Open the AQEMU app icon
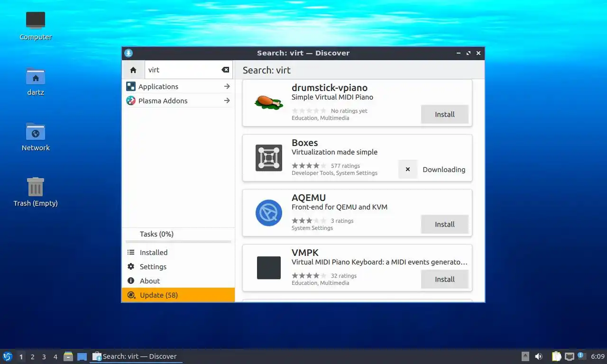This screenshot has width=607, height=364. tap(269, 213)
